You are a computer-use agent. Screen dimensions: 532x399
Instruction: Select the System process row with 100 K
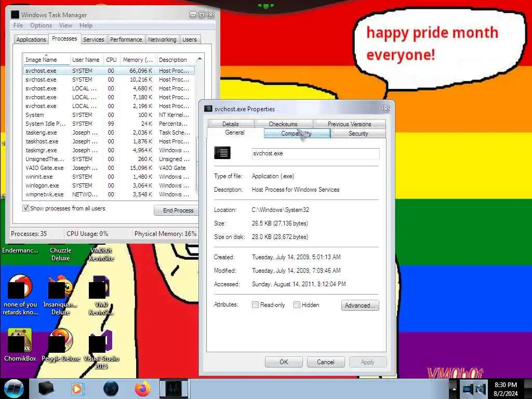(x=109, y=115)
